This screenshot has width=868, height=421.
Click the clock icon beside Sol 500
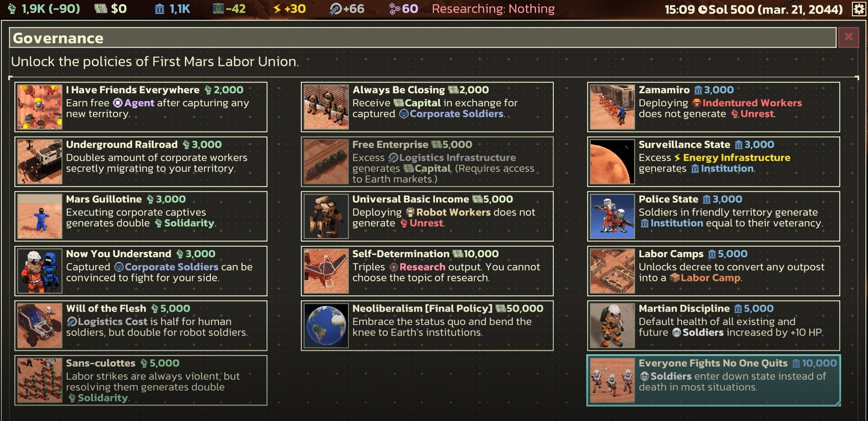tap(703, 10)
